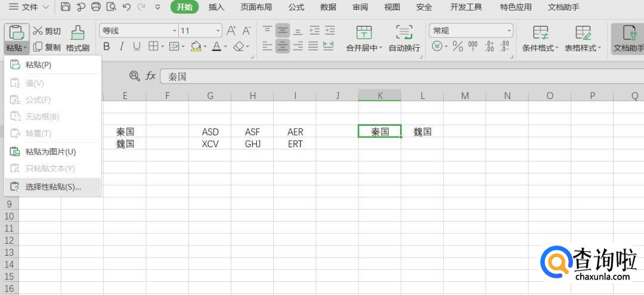The height and width of the screenshot is (295, 644).
Task: Increase font size with A+ icon
Action: point(231,30)
